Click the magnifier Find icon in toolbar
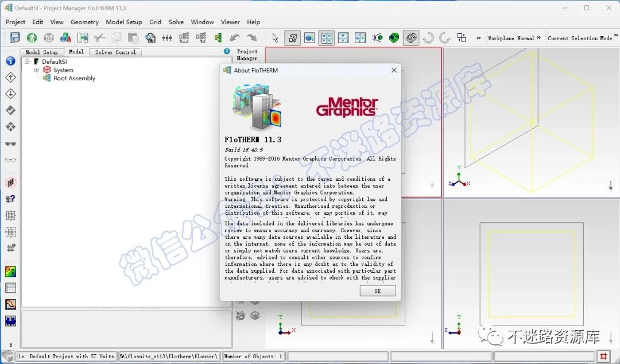This screenshot has width=620, height=364. point(150,37)
